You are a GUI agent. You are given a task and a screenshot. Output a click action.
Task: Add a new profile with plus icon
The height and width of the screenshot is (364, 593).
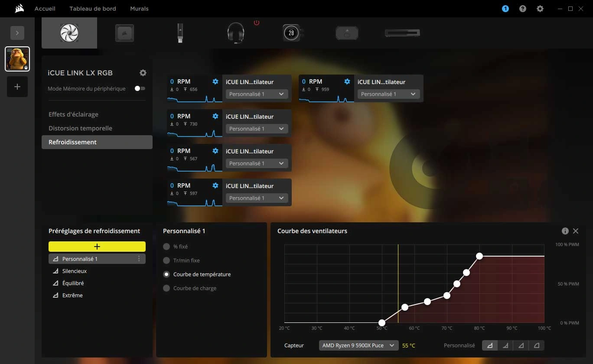pyautogui.click(x=17, y=87)
